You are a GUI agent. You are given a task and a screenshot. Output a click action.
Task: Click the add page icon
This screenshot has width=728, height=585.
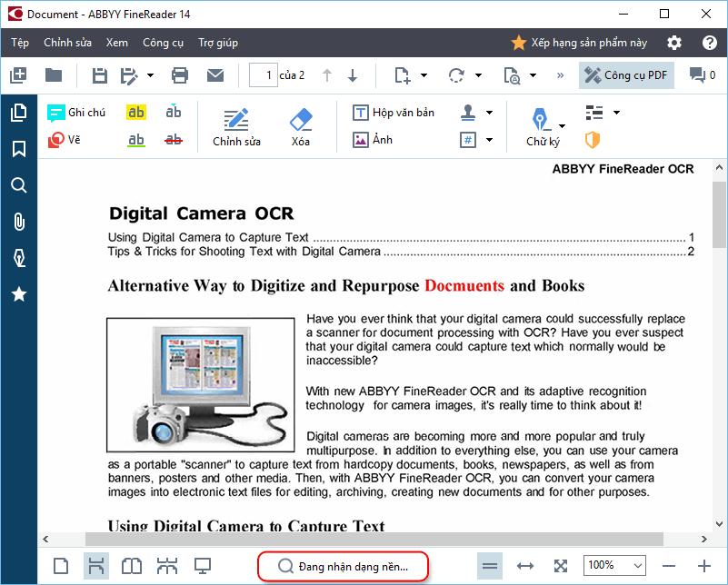(402, 75)
